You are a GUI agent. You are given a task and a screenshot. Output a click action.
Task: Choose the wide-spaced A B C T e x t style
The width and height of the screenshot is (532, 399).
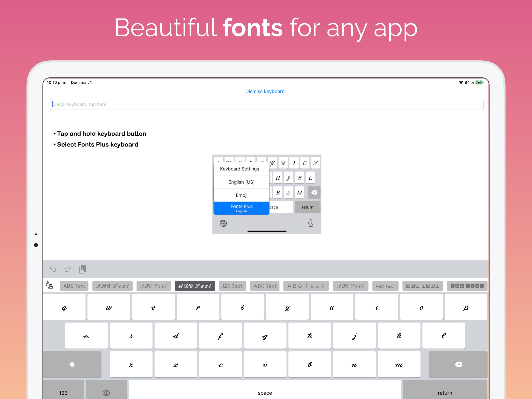pyautogui.click(x=306, y=286)
